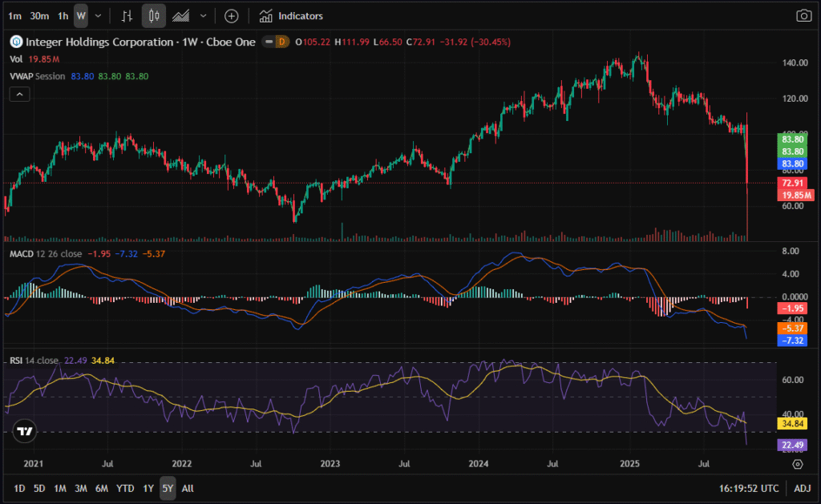The width and height of the screenshot is (821, 504).
Task: Collapse the indicator legend with chevron button
Action: tap(21, 94)
